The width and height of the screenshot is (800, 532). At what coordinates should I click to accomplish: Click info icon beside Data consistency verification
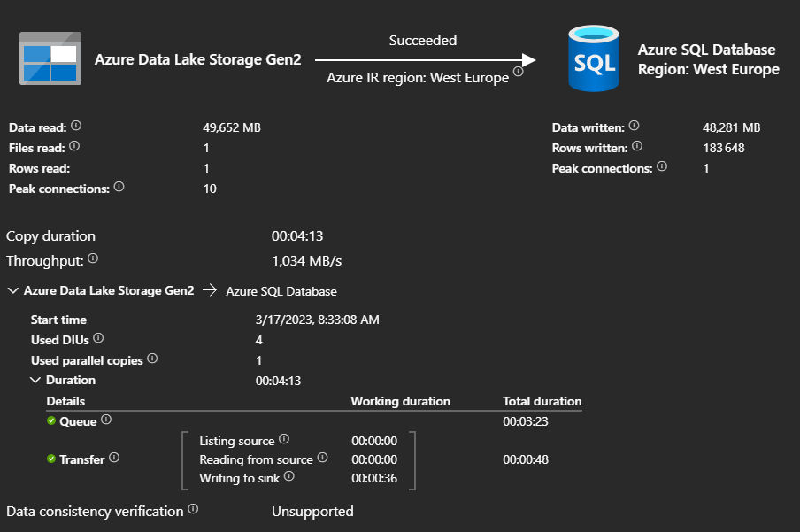[193, 509]
